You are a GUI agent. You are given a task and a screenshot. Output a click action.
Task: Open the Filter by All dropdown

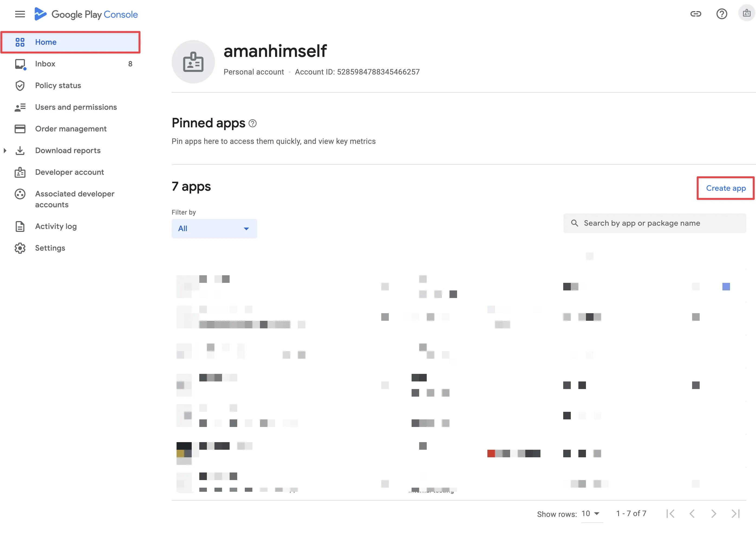pyautogui.click(x=214, y=228)
